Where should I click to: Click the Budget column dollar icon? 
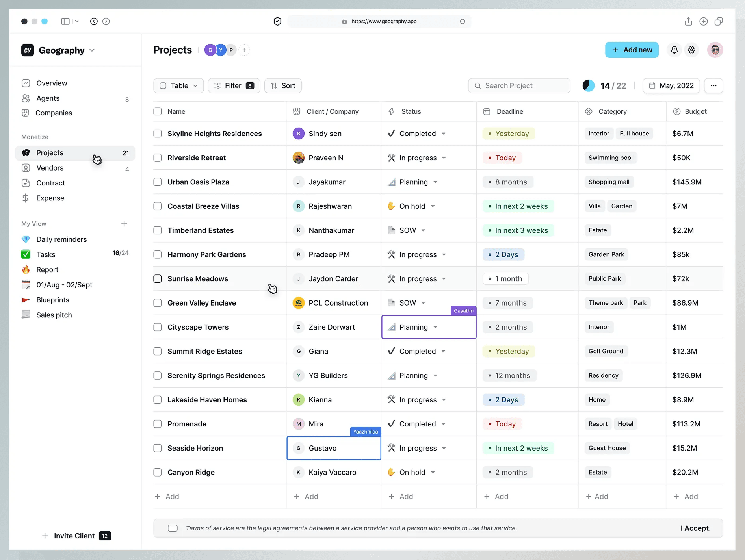point(677,111)
